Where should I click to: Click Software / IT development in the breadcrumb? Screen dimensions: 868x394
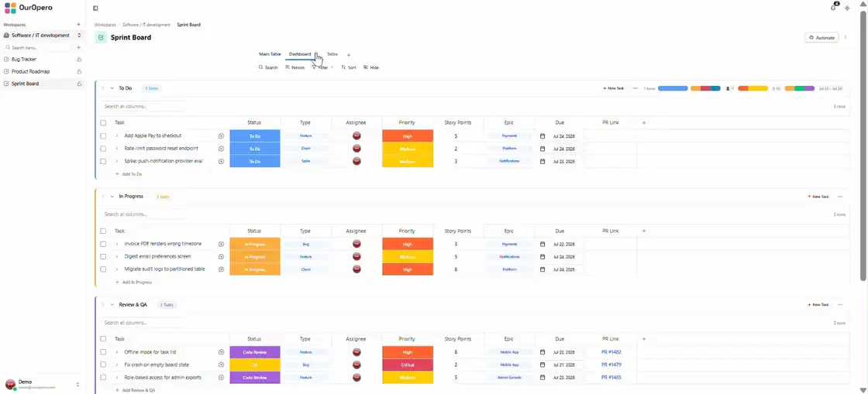click(x=146, y=25)
